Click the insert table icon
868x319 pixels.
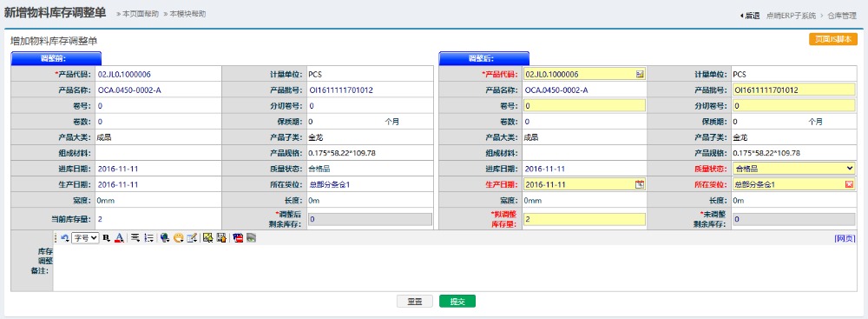pyautogui.click(x=192, y=237)
